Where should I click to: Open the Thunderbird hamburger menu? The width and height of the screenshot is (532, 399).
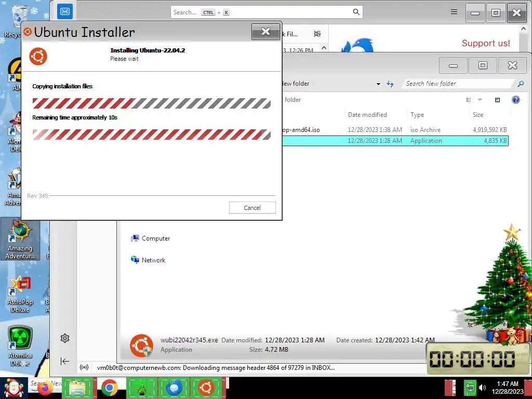(454, 12)
